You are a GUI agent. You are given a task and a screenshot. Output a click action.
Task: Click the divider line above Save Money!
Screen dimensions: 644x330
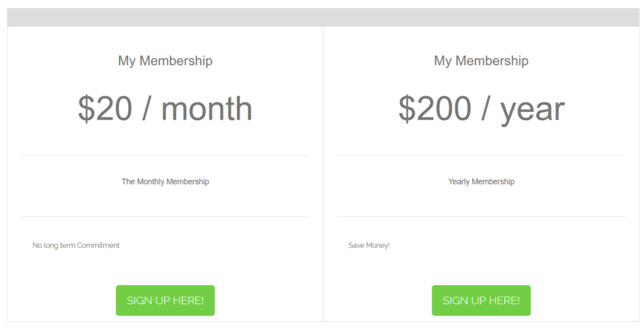pyautogui.click(x=481, y=216)
